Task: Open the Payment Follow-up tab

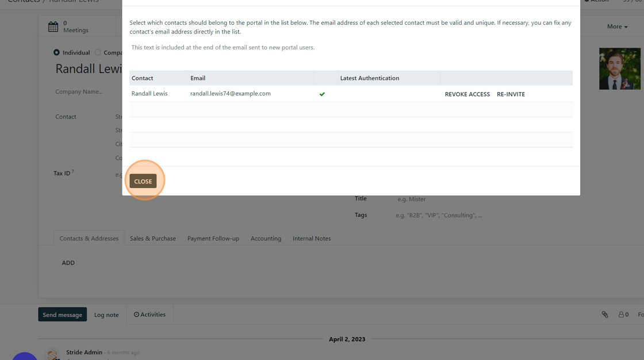Action: coord(213,238)
